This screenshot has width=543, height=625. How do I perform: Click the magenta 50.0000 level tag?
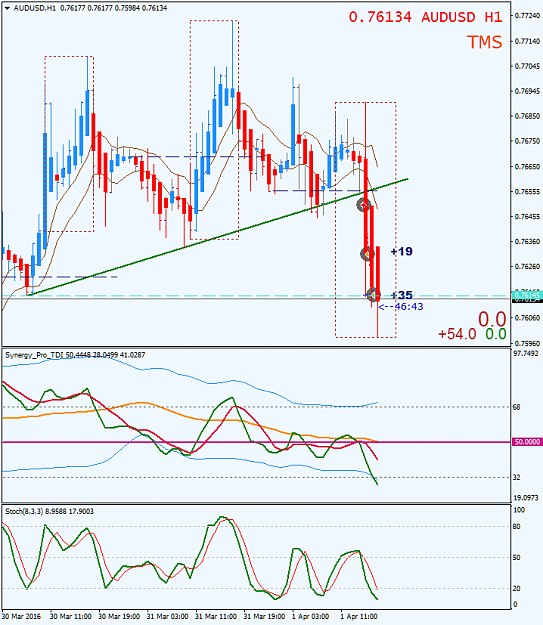527,442
